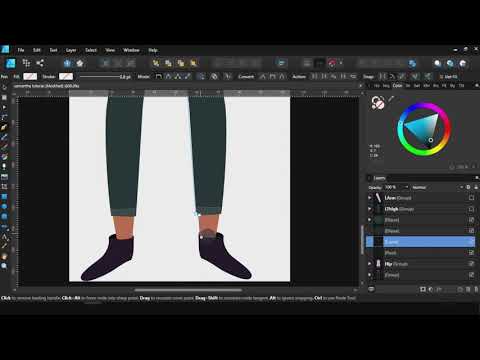Open the File menu
This screenshot has width=480, height=360.
(x=21, y=50)
